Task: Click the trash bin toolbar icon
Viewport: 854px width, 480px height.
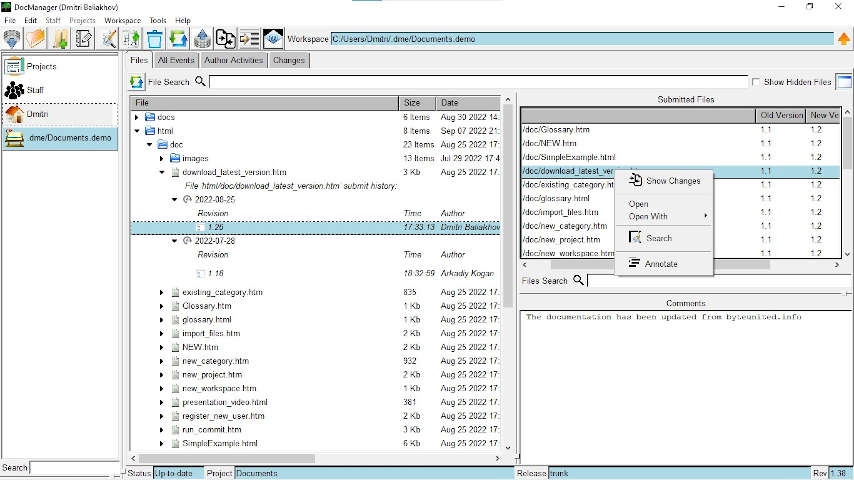Action: click(x=155, y=39)
